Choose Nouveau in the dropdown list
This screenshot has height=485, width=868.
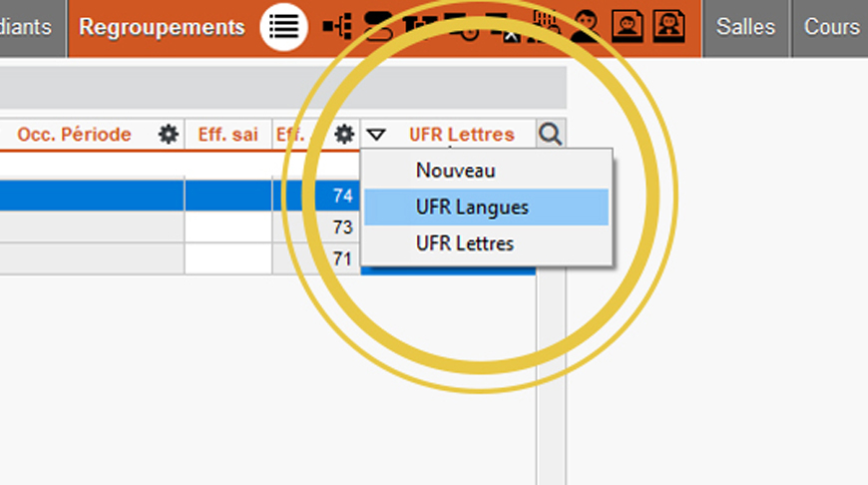click(456, 171)
